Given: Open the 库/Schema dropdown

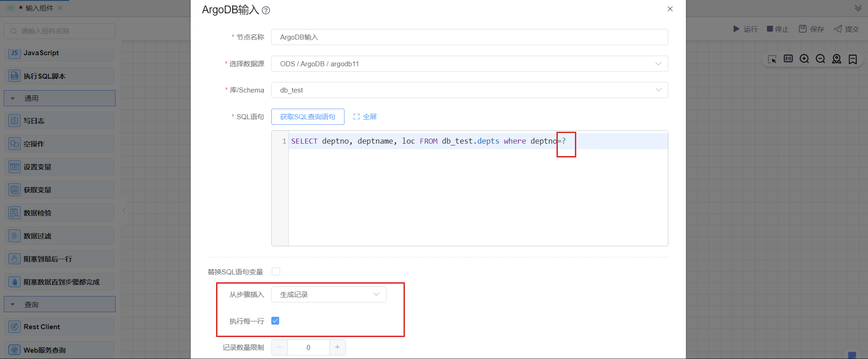Looking at the screenshot, I should pos(469,90).
